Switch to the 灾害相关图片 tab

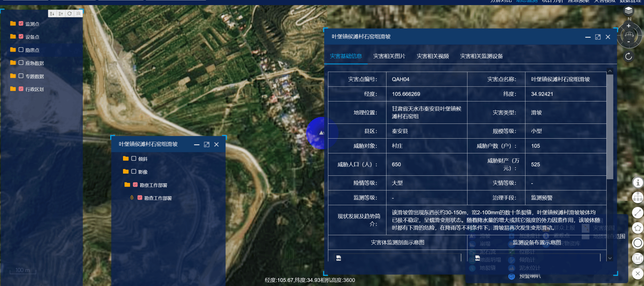tap(389, 56)
